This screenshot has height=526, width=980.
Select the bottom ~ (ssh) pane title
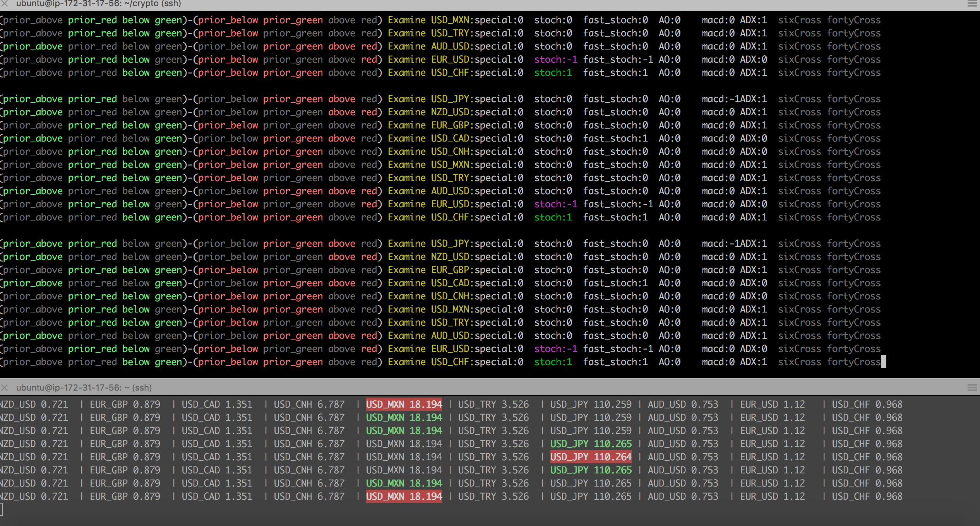pyautogui.click(x=84, y=388)
